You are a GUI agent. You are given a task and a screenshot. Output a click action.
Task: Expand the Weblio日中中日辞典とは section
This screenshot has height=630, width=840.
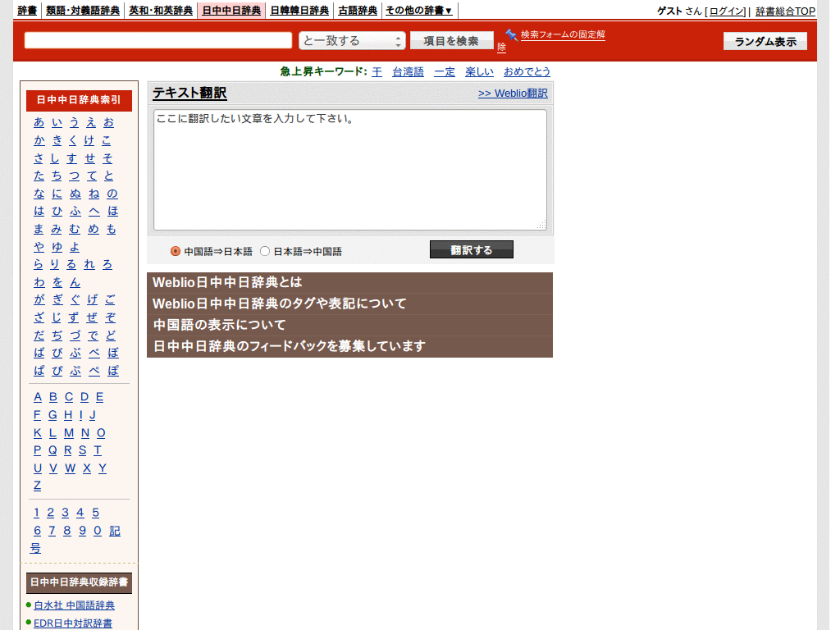coord(349,282)
